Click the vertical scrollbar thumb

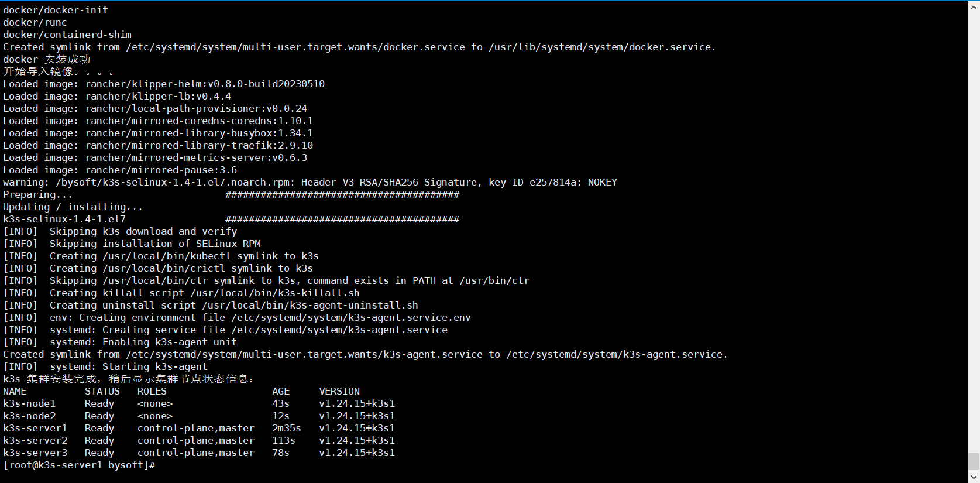[974, 461]
